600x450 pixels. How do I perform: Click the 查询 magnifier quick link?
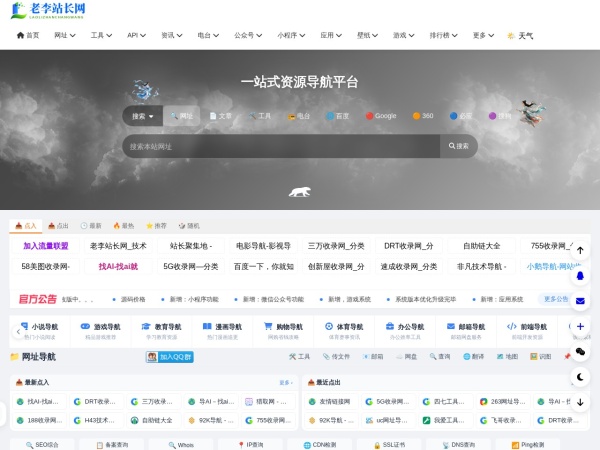coord(440,357)
